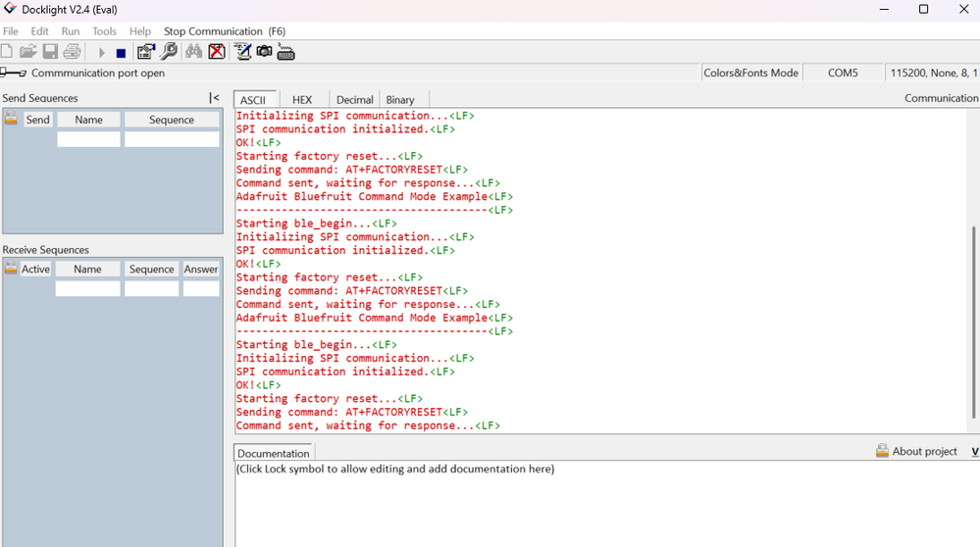Click the Colors&Fonts Mode status field
Image resolution: width=980 pixels, height=547 pixels.
pos(750,73)
